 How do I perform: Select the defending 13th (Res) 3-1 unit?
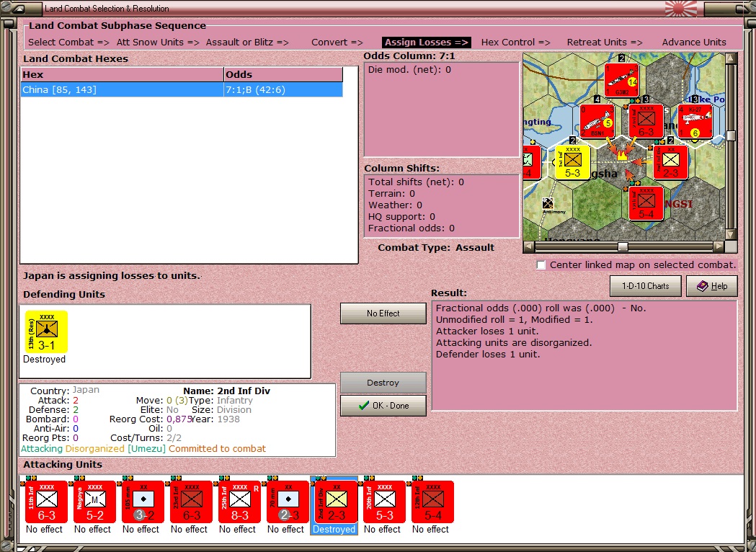pyautogui.click(x=46, y=331)
